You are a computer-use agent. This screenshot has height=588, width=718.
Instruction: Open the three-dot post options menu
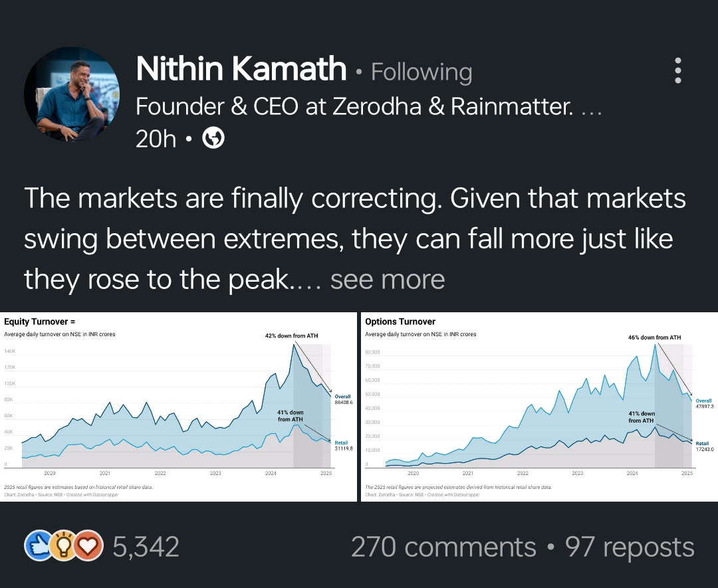point(677,70)
